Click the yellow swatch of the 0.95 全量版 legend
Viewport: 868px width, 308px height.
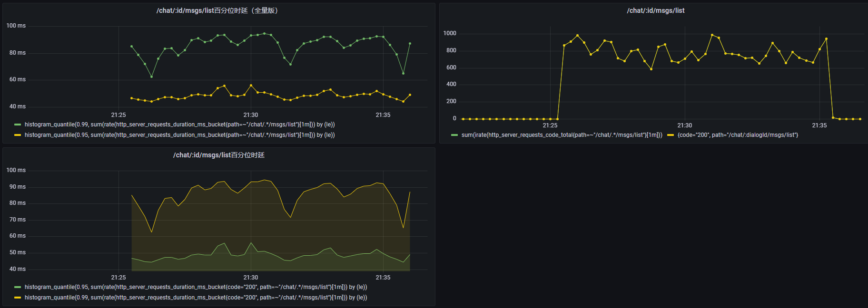click(18, 135)
